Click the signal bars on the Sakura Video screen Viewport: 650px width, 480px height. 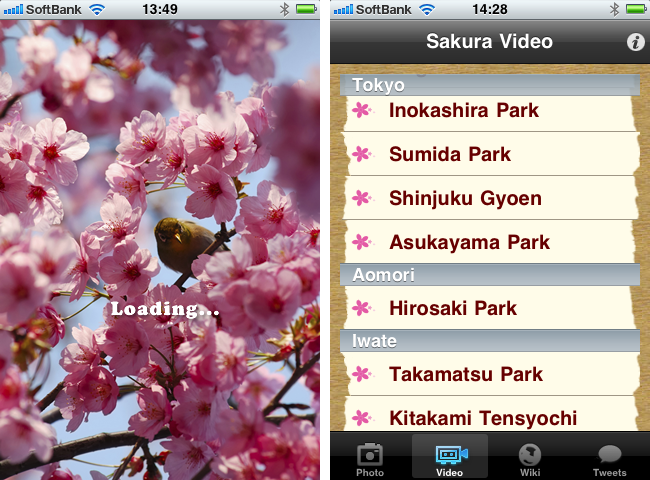(343, 10)
